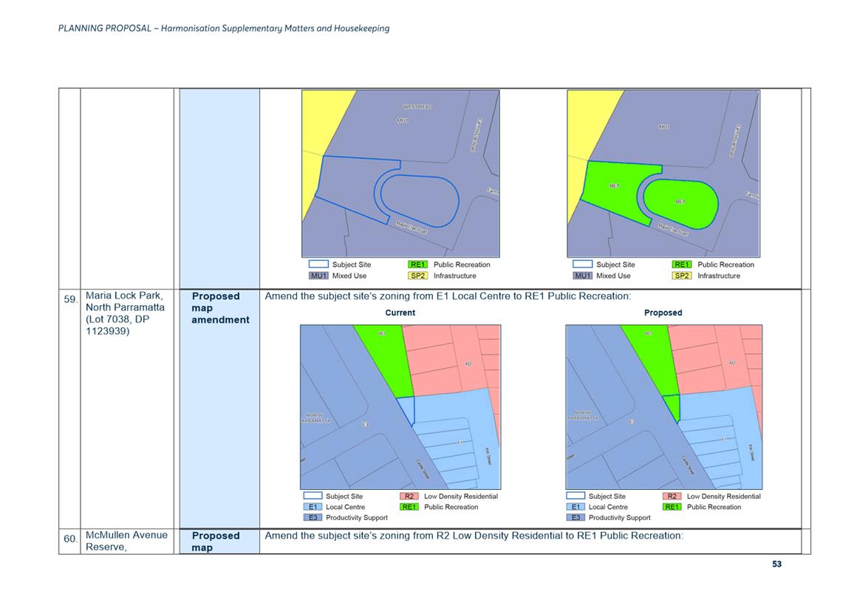Click 'Low Density Residential' label in Current map legend
868x614 pixels.
(461, 497)
